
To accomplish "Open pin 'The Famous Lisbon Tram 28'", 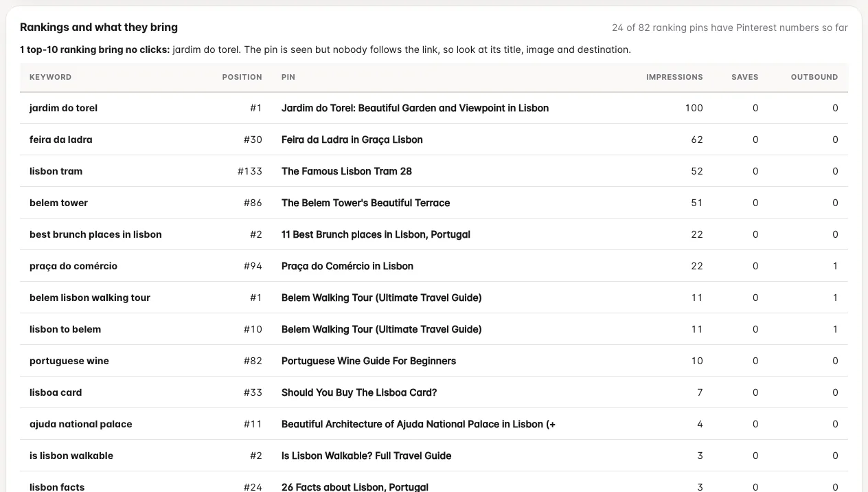I will coord(347,171).
